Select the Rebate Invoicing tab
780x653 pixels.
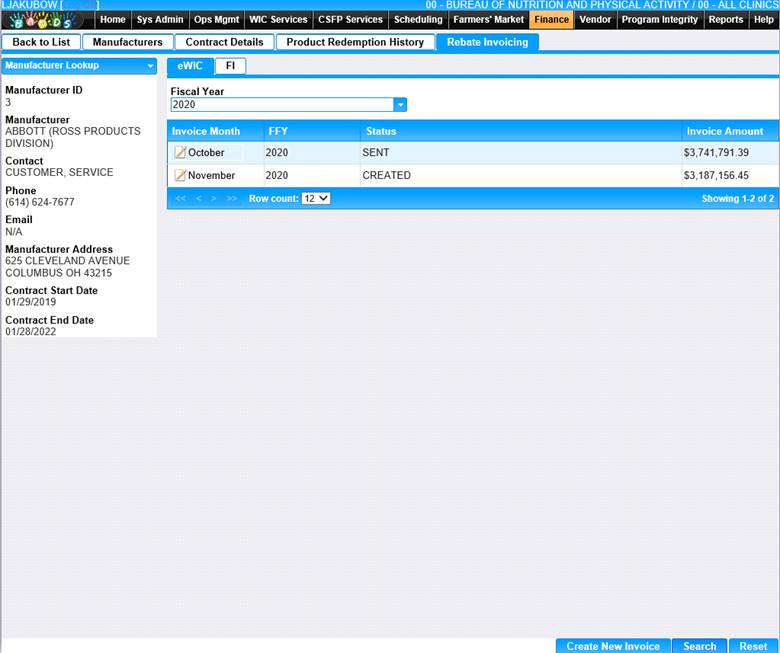click(x=488, y=42)
